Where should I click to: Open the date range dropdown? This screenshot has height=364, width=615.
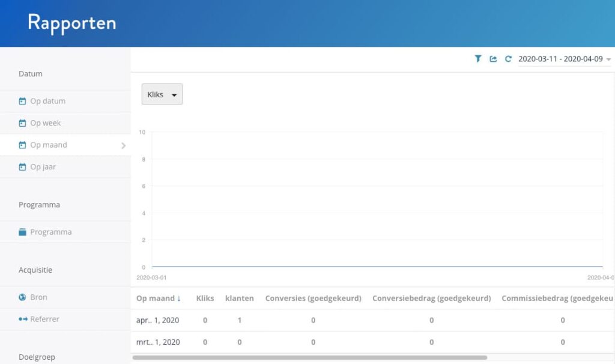coord(564,59)
